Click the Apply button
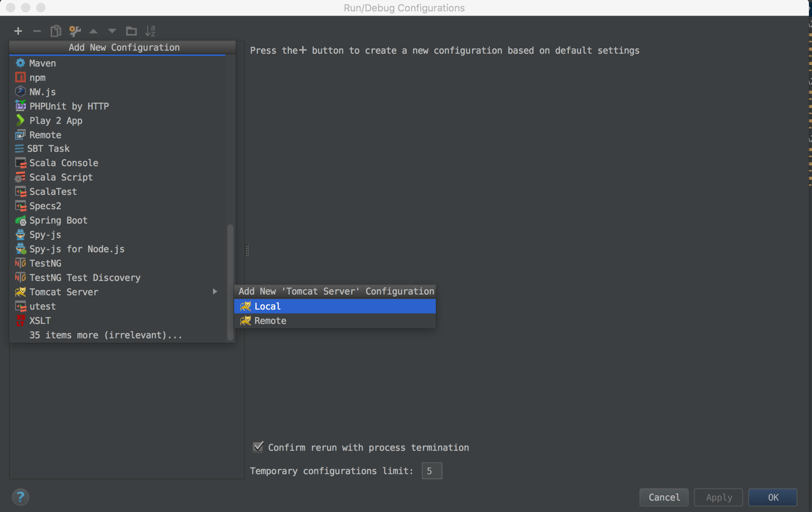This screenshot has height=512, width=812. [x=719, y=497]
